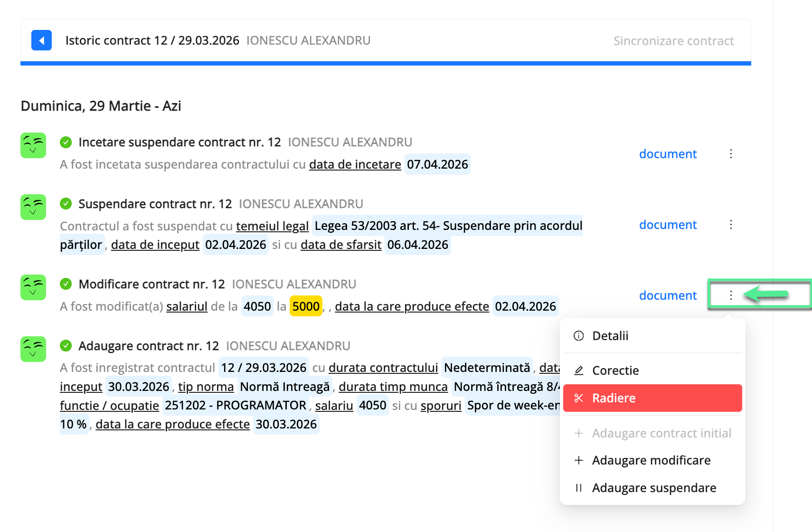This screenshot has height=532, width=812.
Task: Choose Adaugare modificare in the menu
Action: pos(651,460)
